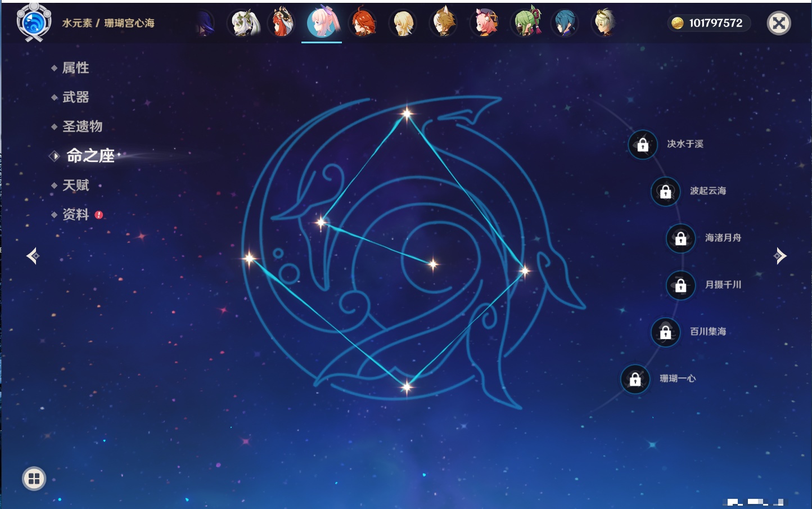Image resolution: width=812 pixels, height=509 pixels.
Task: Open the 属性 attributes menu
Action: click(x=75, y=68)
